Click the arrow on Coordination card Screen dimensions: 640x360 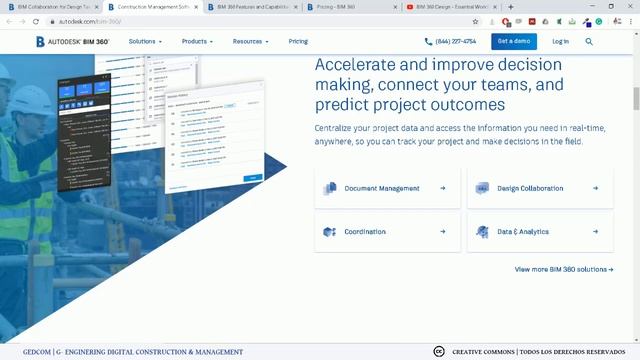click(x=443, y=231)
